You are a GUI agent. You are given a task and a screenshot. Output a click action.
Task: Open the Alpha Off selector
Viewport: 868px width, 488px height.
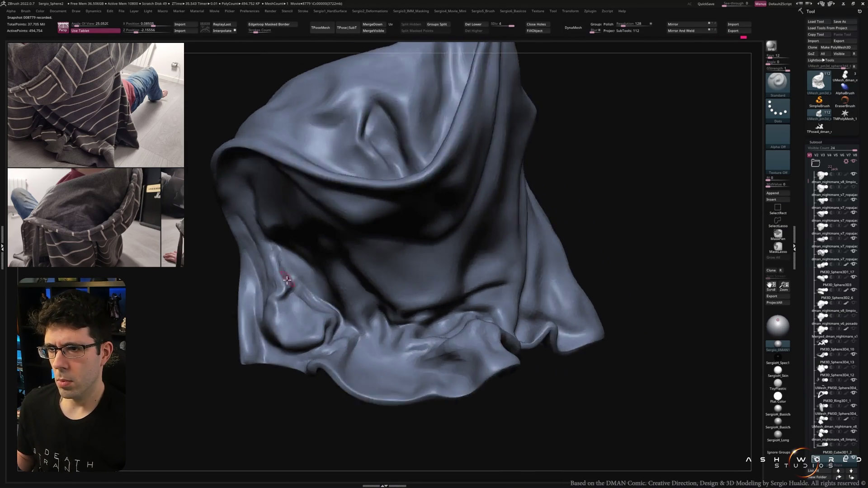click(778, 136)
